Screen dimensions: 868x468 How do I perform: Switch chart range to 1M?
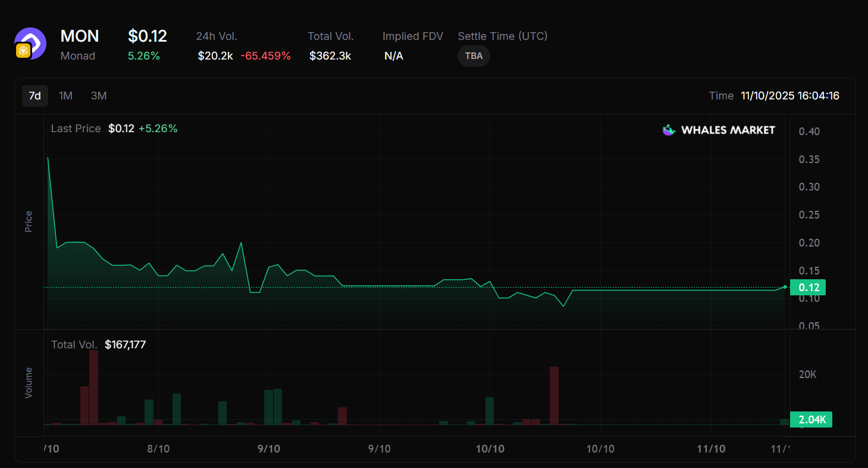[x=65, y=96]
